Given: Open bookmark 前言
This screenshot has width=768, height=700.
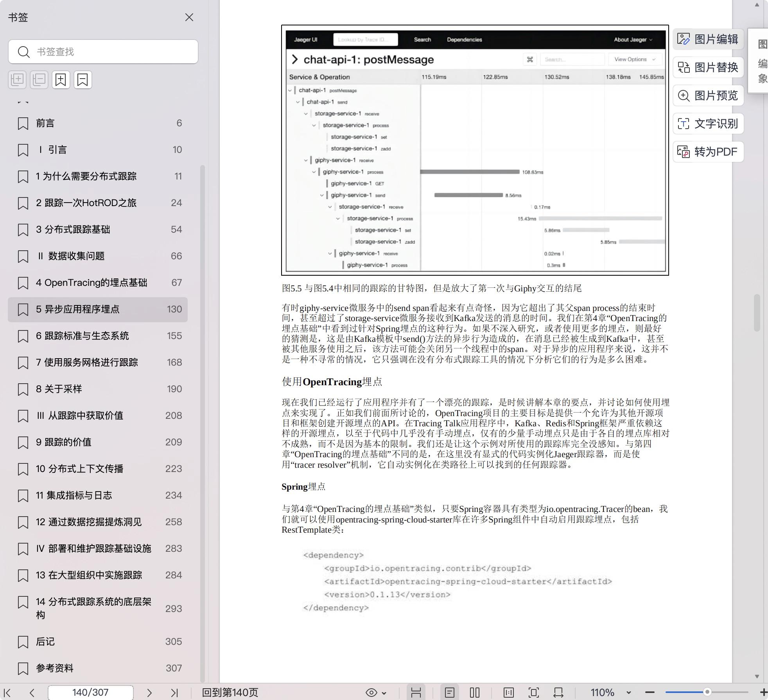Looking at the screenshot, I should [98, 123].
